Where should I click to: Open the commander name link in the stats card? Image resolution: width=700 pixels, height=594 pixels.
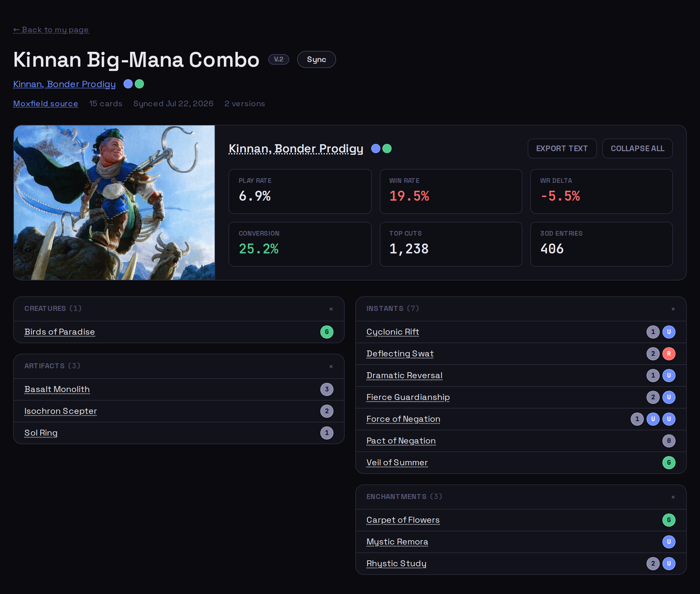[296, 148]
